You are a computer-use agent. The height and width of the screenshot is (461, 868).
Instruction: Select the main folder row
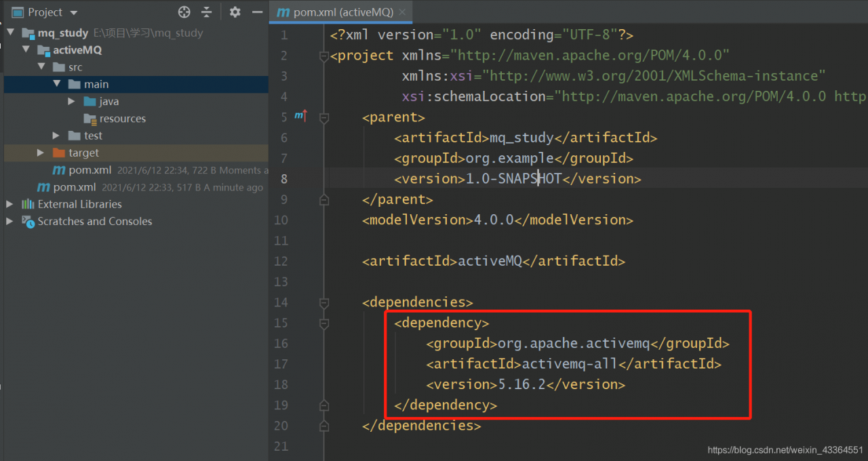click(136, 84)
